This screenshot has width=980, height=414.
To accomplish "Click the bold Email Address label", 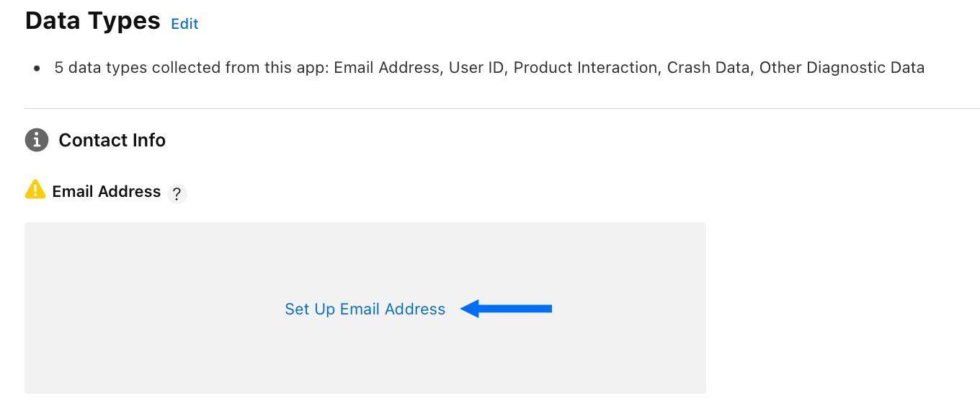I will tap(107, 191).
